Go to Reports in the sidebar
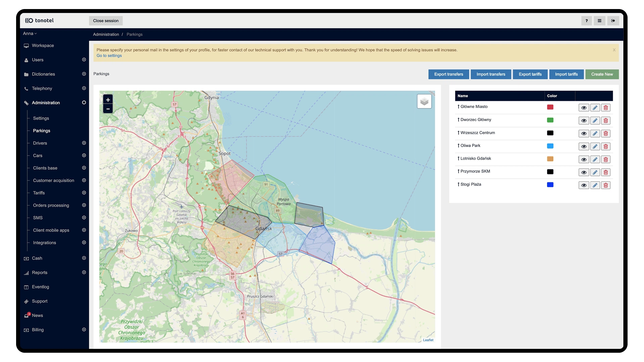This screenshot has height=362, width=644. coord(40,273)
